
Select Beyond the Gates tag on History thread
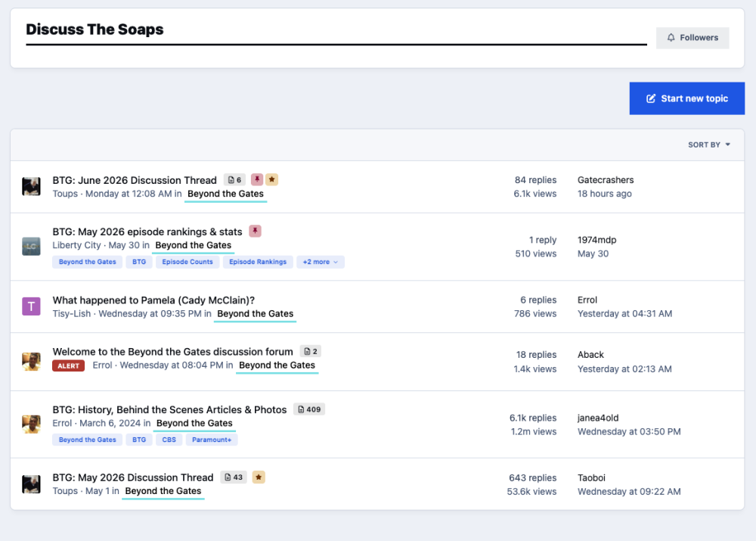point(87,440)
